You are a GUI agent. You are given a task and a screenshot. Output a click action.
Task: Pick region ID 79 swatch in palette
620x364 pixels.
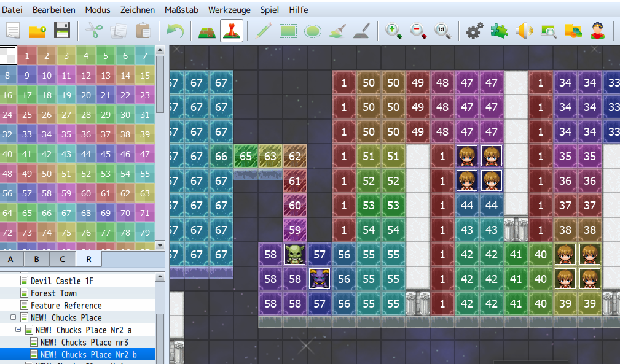click(x=145, y=233)
